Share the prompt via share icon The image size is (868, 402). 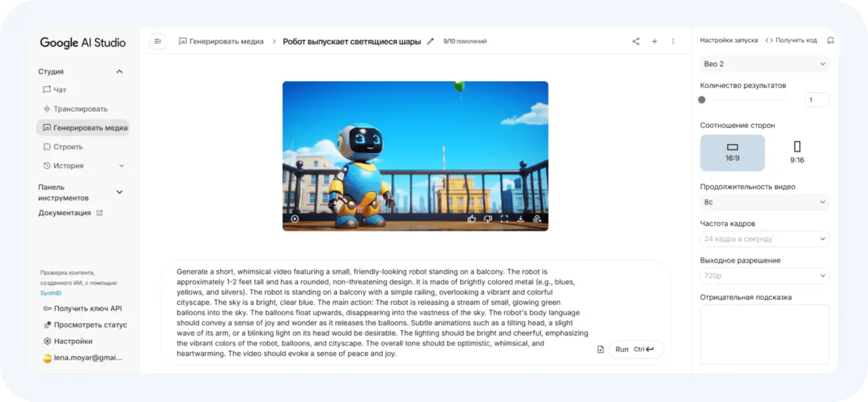(x=636, y=41)
